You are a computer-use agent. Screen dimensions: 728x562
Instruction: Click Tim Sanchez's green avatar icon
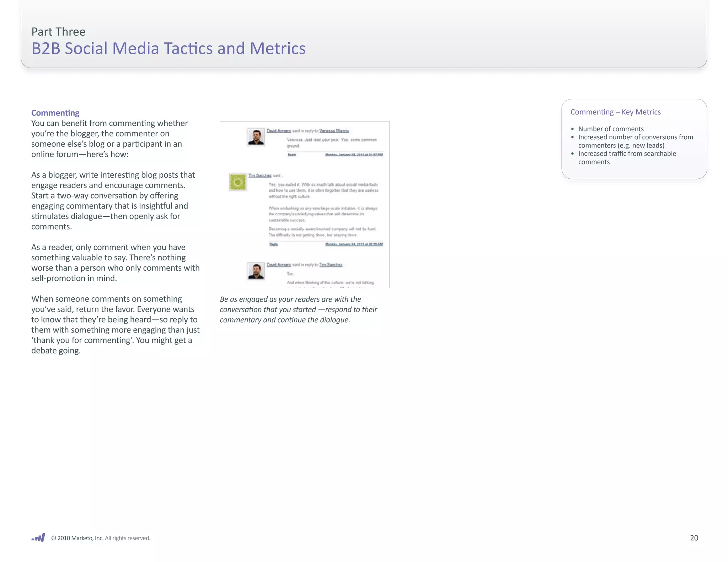238,182
